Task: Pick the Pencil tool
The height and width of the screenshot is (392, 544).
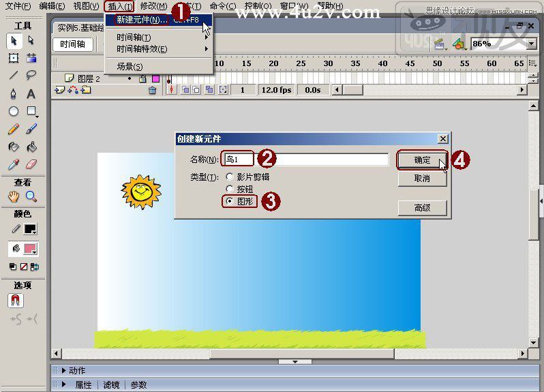Action: (x=13, y=129)
